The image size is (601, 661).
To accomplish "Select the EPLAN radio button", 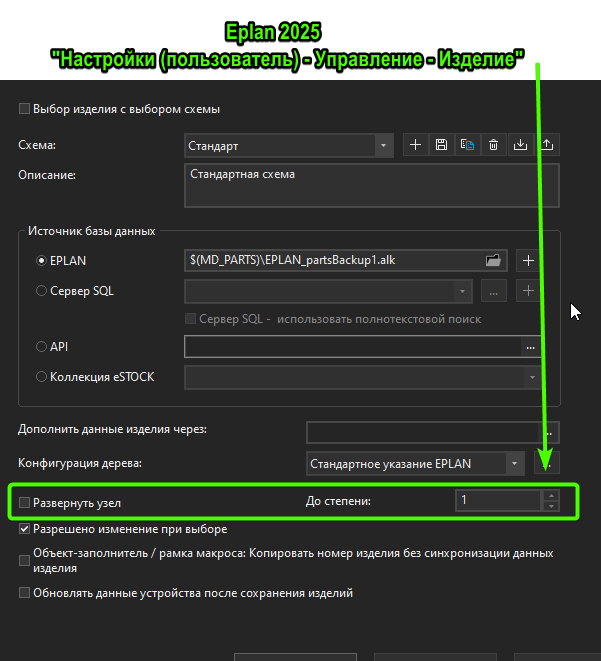I will [41, 261].
